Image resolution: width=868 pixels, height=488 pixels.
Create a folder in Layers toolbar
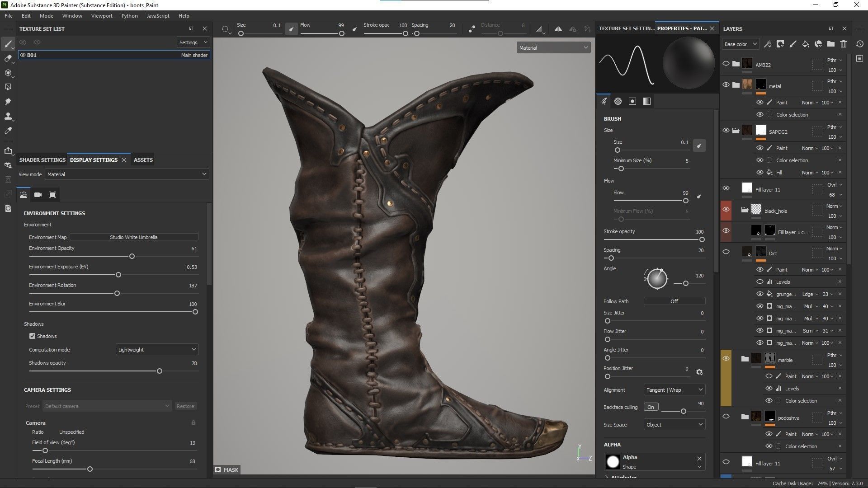[830, 44]
